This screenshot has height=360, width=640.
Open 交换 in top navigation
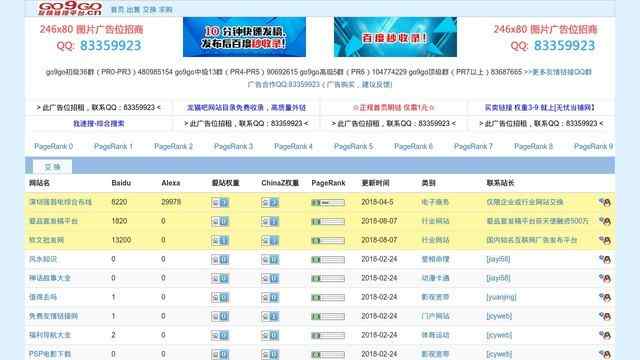(x=149, y=9)
